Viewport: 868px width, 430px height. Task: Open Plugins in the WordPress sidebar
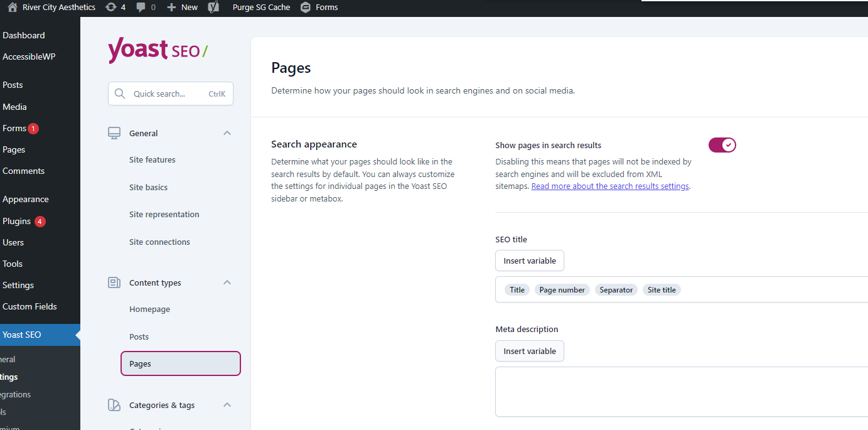coord(17,221)
